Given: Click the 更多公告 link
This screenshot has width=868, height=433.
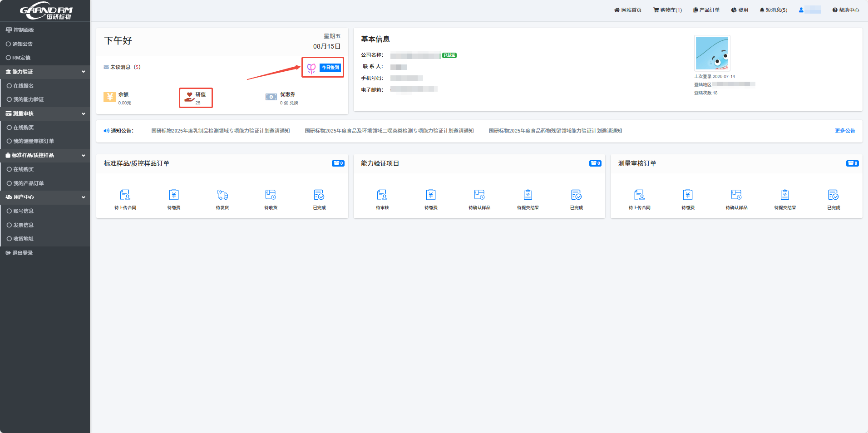Looking at the screenshot, I should click(844, 131).
